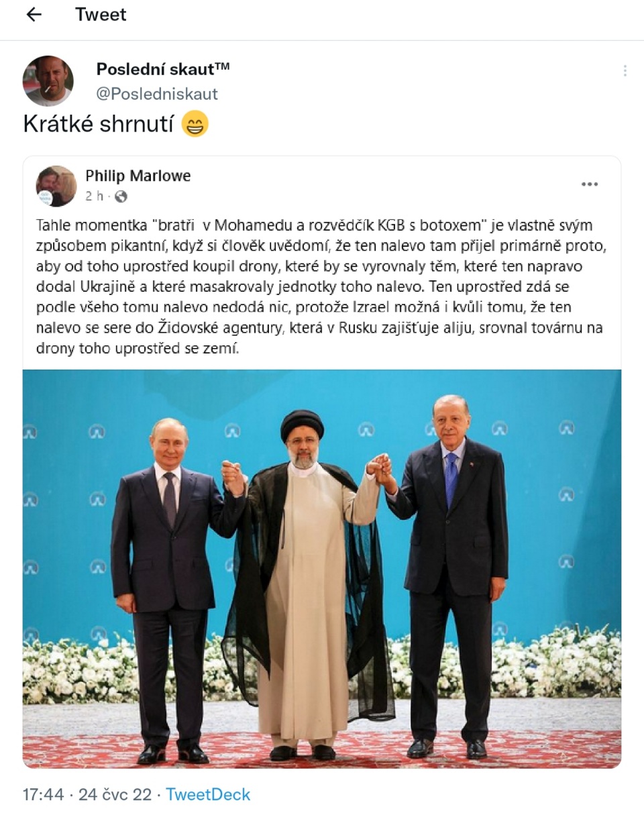644x813 pixels.
Task: Open Poslední skaut's profile avatar
Action: (48, 80)
